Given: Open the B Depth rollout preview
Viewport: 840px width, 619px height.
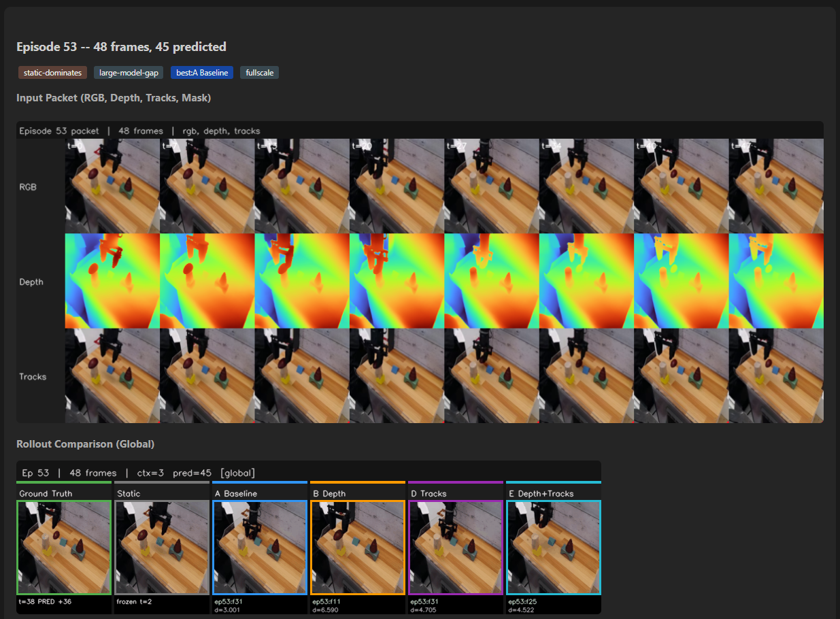Looking at the screenshot, I should coord(357,548).
